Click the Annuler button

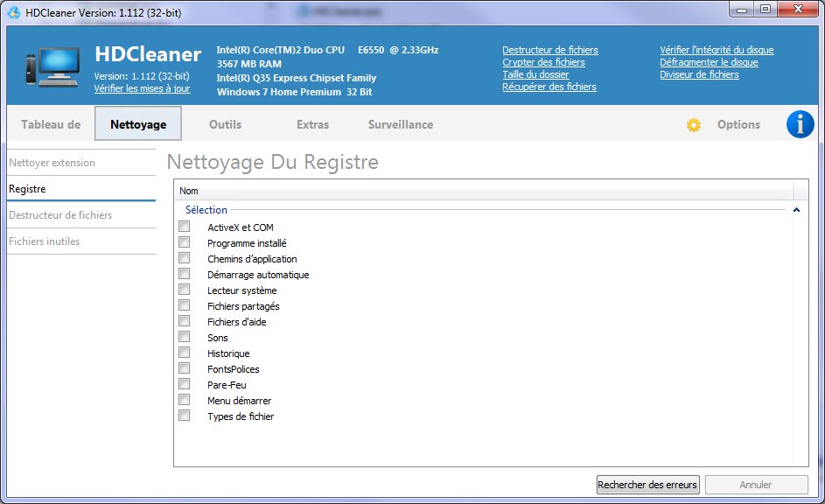tap(756, 485)
